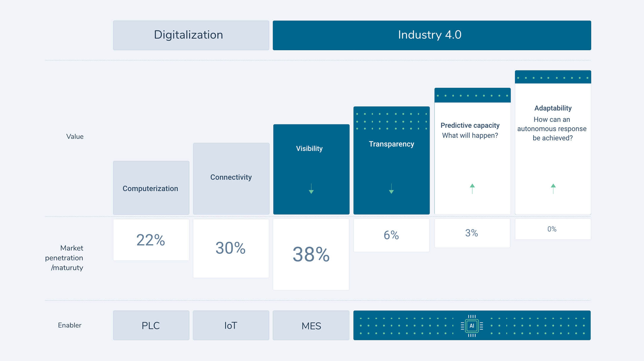Click the AI chip icon

(x=472, y=325)
